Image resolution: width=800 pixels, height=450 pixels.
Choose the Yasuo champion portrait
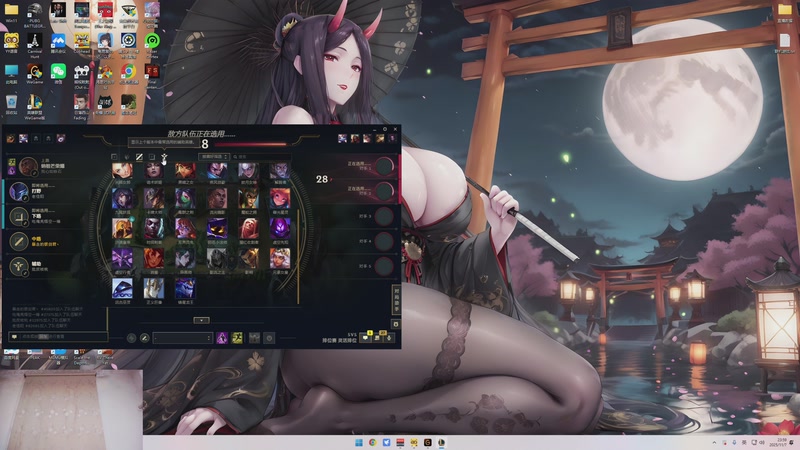coord(217,170)
